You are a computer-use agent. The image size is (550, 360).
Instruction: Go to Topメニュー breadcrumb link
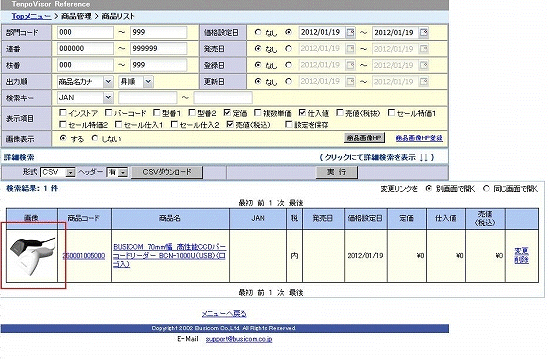click(31, 16)
